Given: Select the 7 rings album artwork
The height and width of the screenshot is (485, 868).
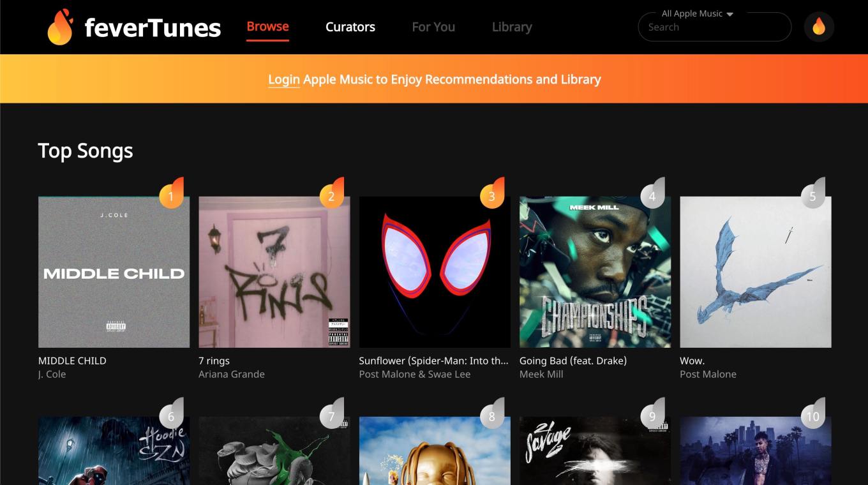Looking at the screenshot, I should 274,272.
